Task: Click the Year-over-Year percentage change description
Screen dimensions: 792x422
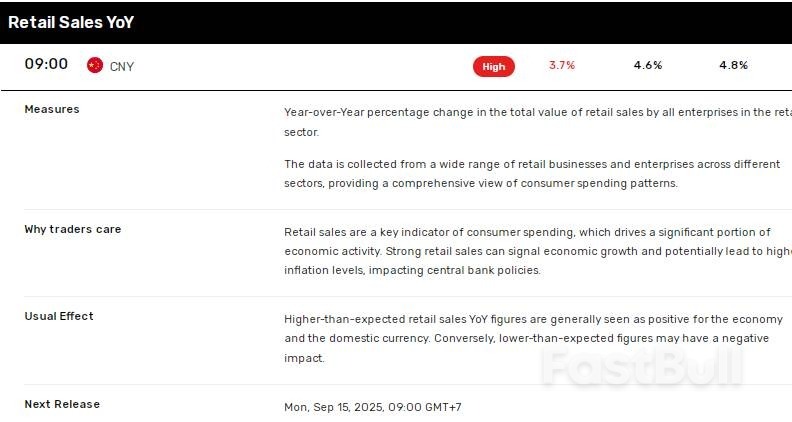Action: click(538, 122)
